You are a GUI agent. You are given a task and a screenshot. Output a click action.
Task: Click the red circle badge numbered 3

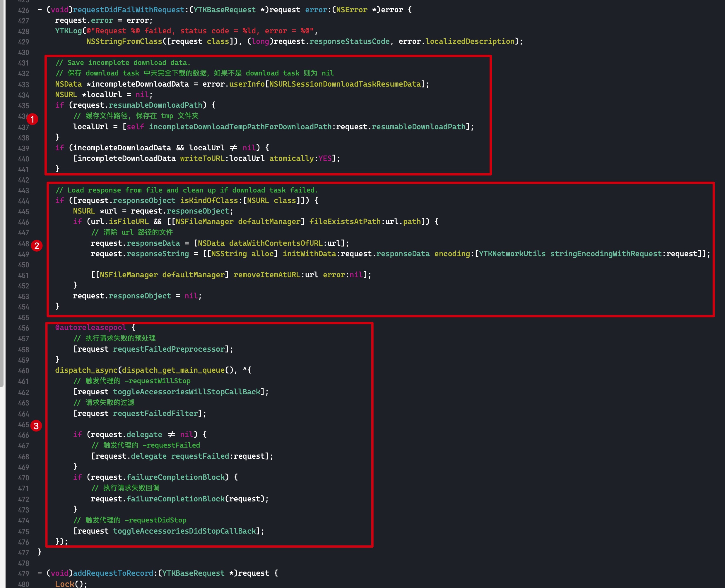click(36, 426)
